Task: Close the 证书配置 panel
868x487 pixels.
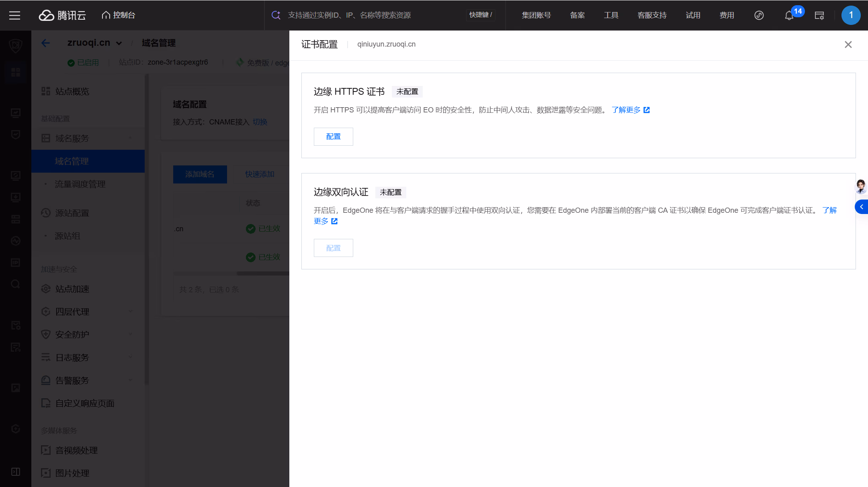Action: click(848, 45)
